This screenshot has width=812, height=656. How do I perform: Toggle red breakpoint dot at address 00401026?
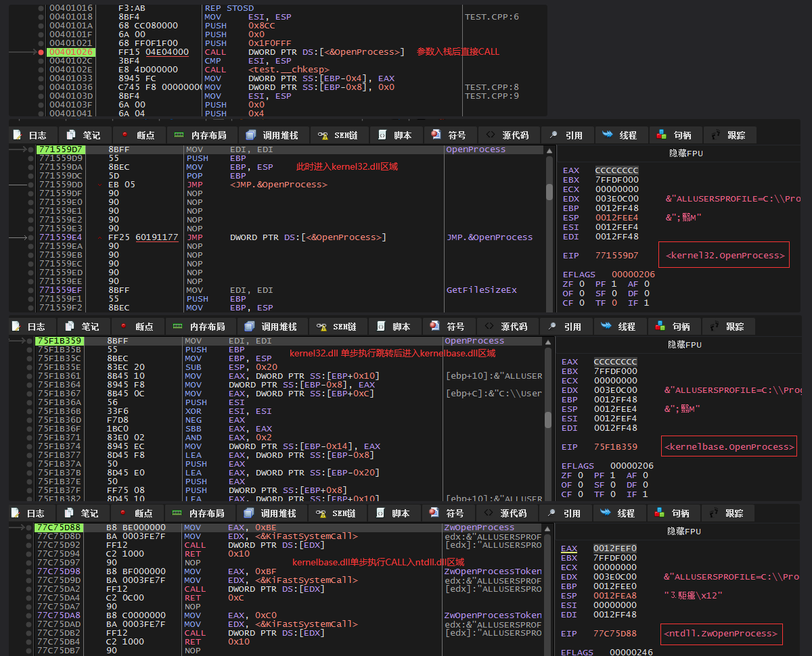tap(41, 51)
